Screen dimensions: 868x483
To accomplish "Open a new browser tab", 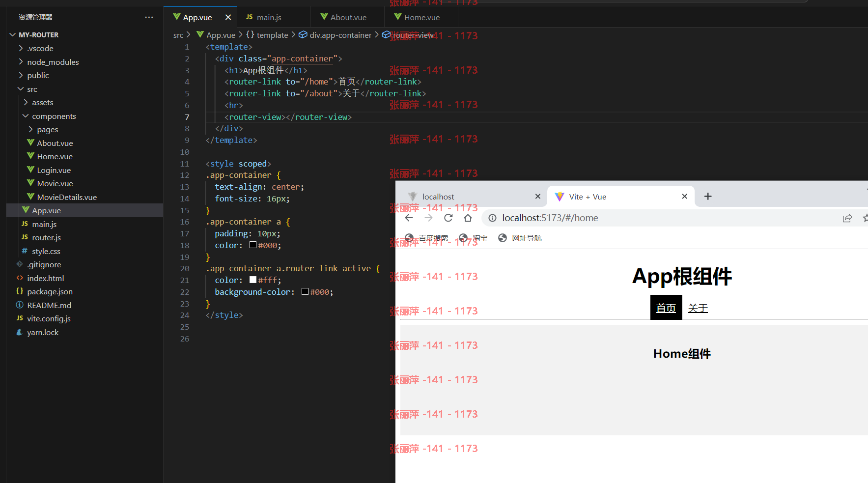I will pos(708,197).
